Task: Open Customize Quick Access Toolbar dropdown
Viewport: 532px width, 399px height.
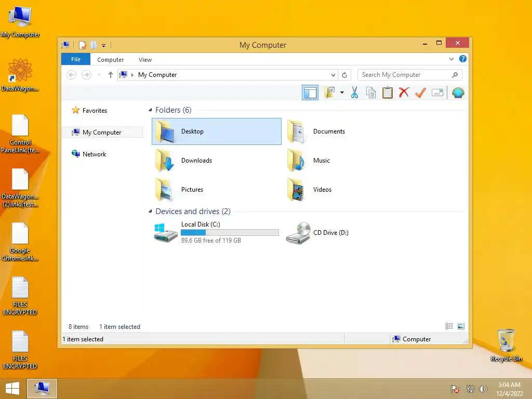Action: tap(104, 46)
